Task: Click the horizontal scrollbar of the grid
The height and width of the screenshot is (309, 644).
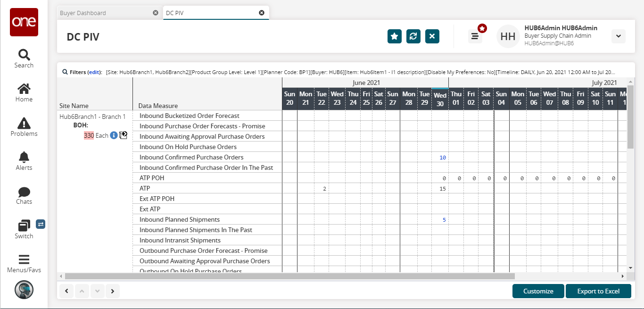Action: pyautogui.click(x=289, y=276)
